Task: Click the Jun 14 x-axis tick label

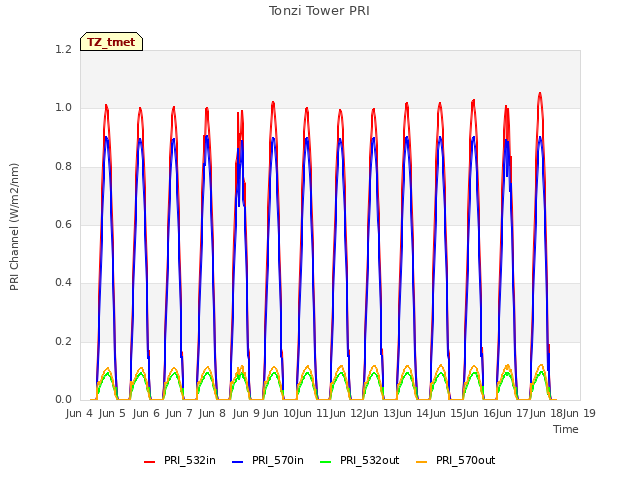Action: pos(412,413)
